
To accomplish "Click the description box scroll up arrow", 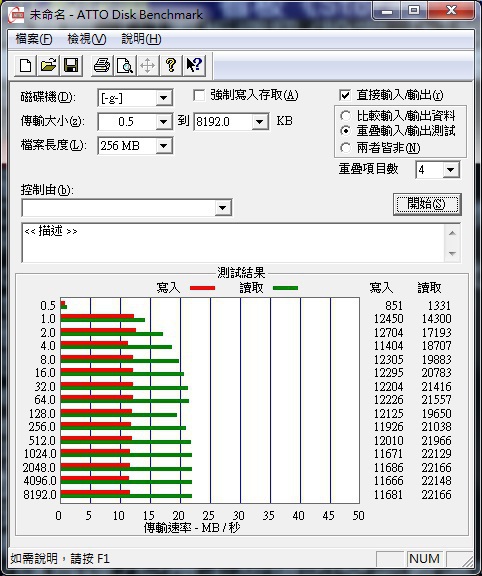I will [x=452, y=233].
